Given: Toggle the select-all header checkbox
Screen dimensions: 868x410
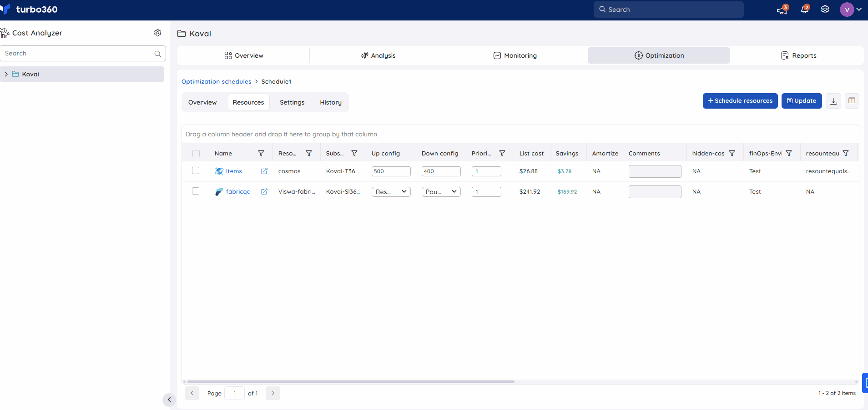Looking at the screenshot, I should 196,154.
